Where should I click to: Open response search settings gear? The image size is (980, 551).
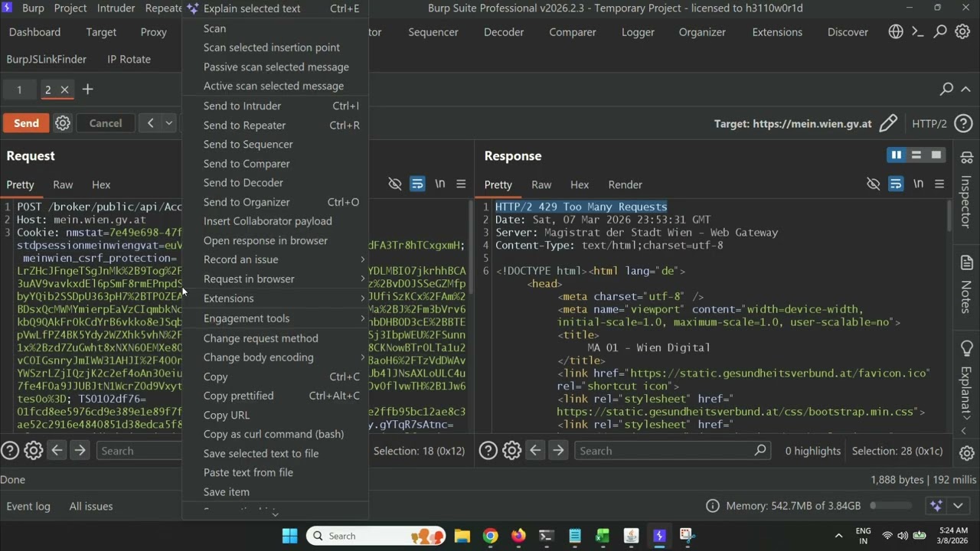tap(511, 451)
